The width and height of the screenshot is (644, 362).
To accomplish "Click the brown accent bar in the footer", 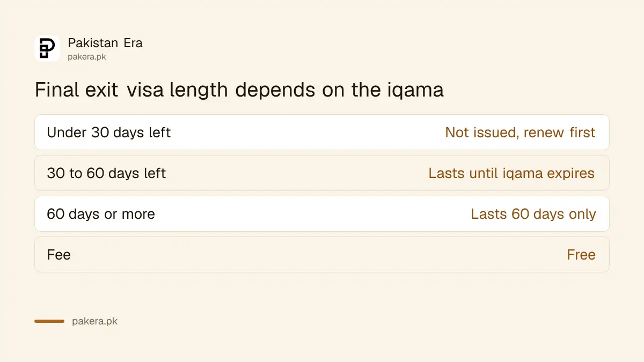I will coord(49,321).
